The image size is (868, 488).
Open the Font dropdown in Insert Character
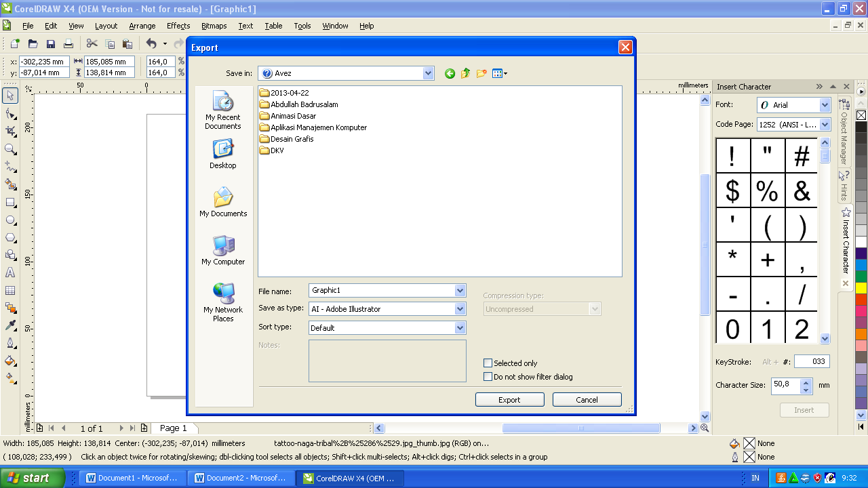[x=825, y=105]
